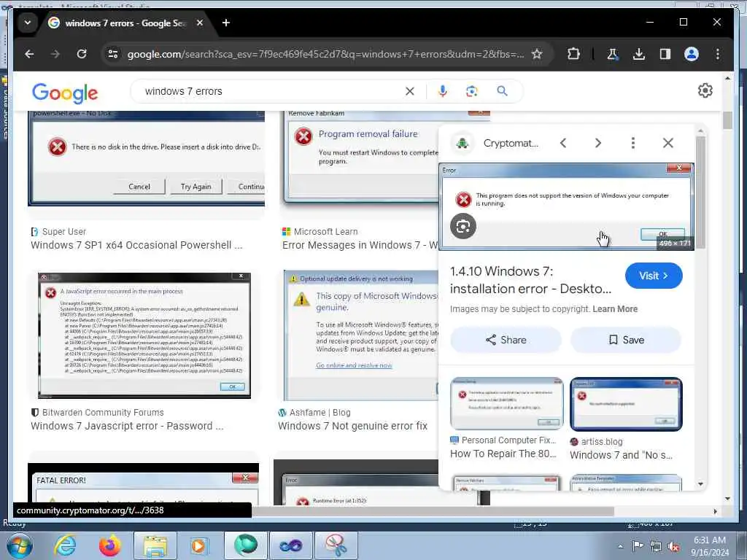Reload the current Google page
The width and height of the screenshot is (747, 560).
pyautogui.click(x=82, y=54)
